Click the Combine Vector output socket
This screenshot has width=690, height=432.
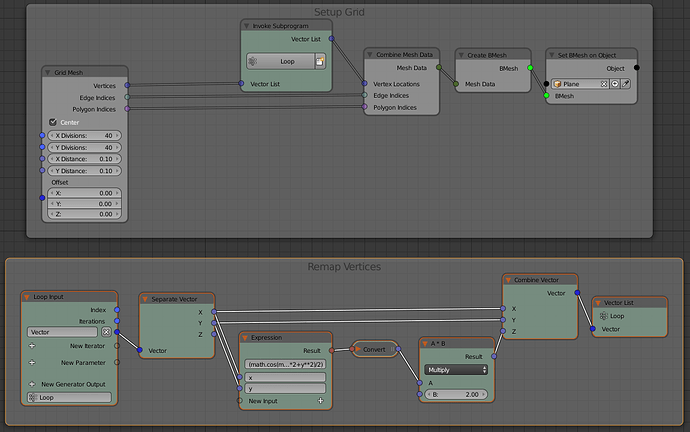(x=577, y=293)
